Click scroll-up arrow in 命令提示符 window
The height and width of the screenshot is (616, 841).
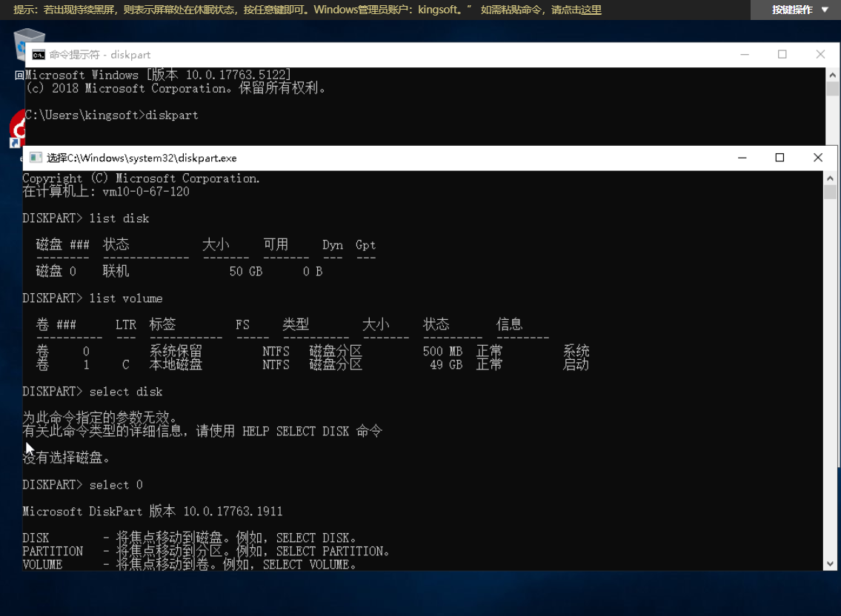click(832, 75)
